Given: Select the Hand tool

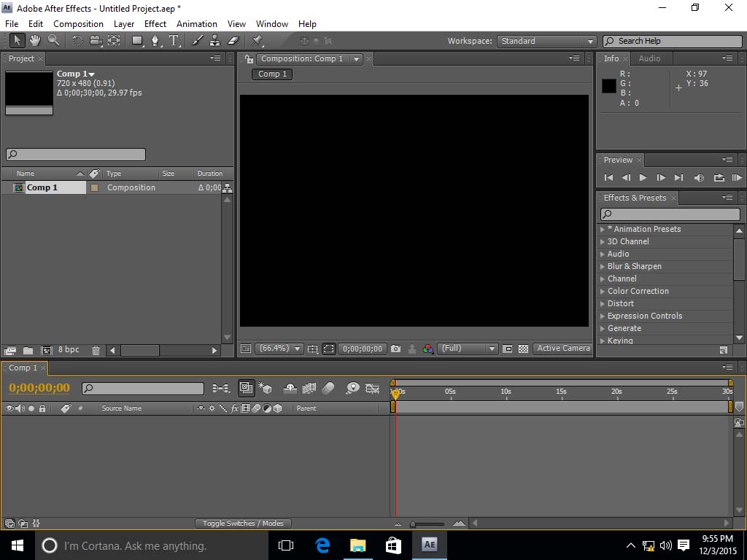Looking at the screenshot, I should click(x=35, y=41).
